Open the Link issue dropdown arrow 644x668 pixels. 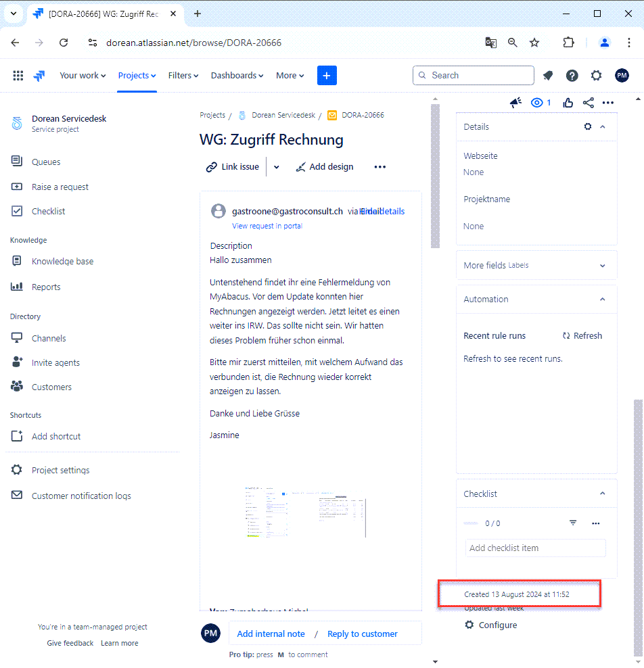pyautogui.click(x=277, y=167)
